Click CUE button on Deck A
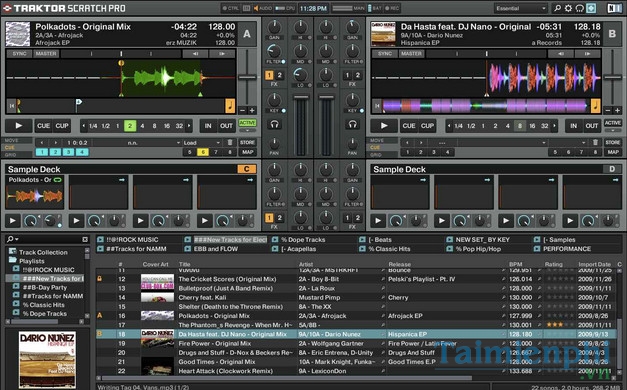This screenshot has width=627, height=390. pos(43,126)
